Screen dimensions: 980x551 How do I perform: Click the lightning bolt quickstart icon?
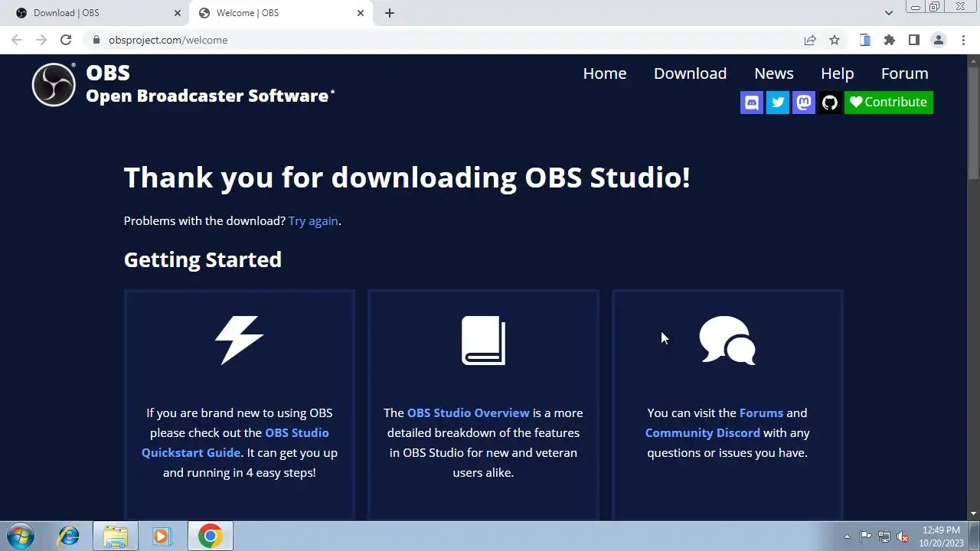tap(240, 340)
